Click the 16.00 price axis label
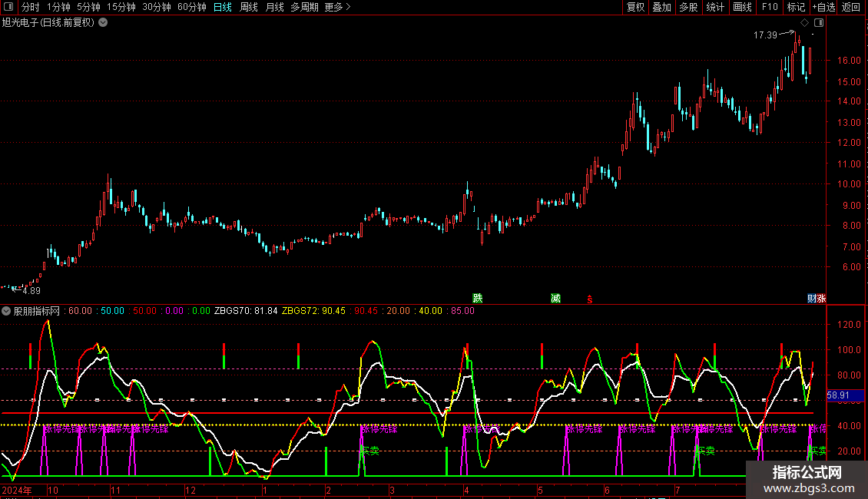868x499 pixels. click(x=849, y=61)
